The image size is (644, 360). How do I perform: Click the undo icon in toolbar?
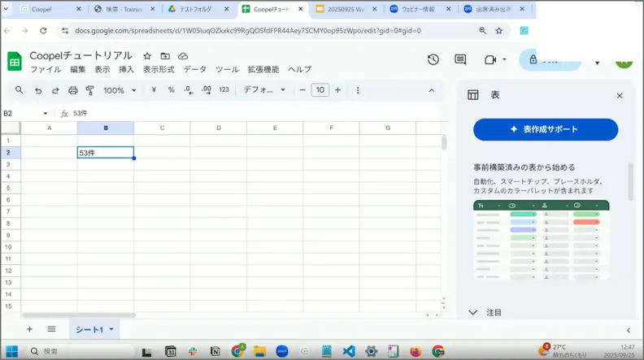(x=38, y=90)
